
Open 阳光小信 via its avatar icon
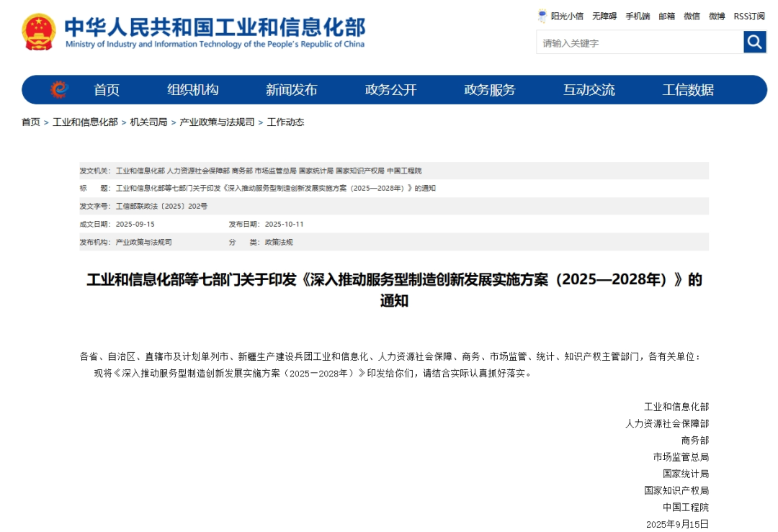[x=542, y=16]
